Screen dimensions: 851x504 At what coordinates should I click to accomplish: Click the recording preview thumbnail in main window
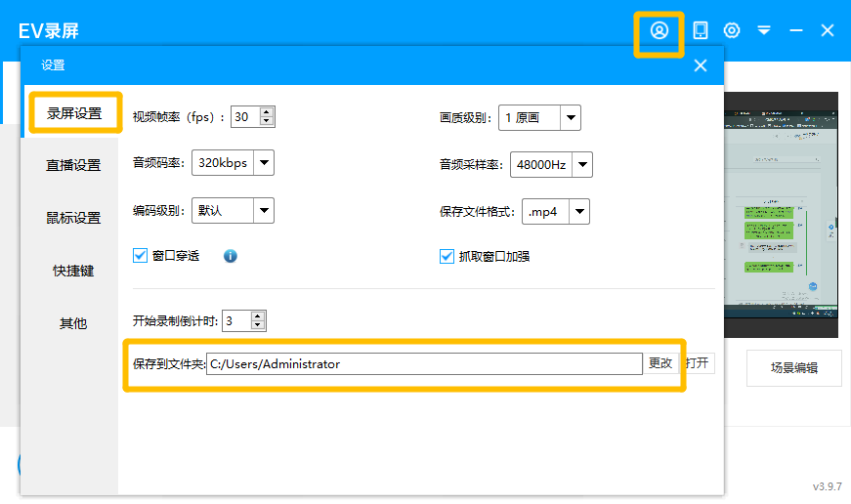pos(781,214)
